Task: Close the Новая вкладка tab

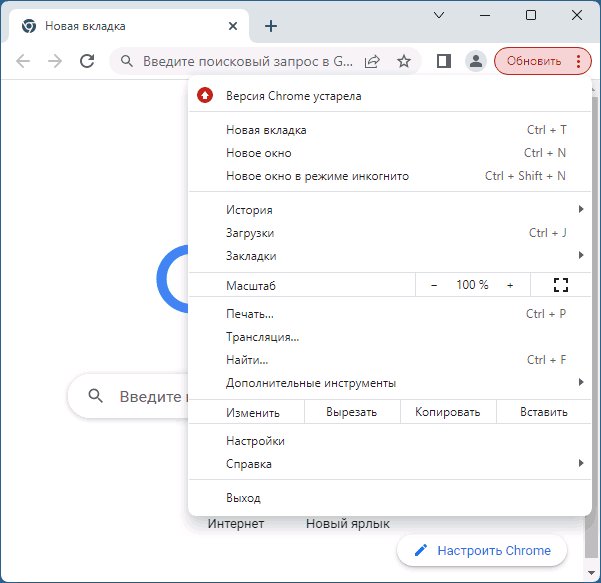Action: (x=233, y=26)
